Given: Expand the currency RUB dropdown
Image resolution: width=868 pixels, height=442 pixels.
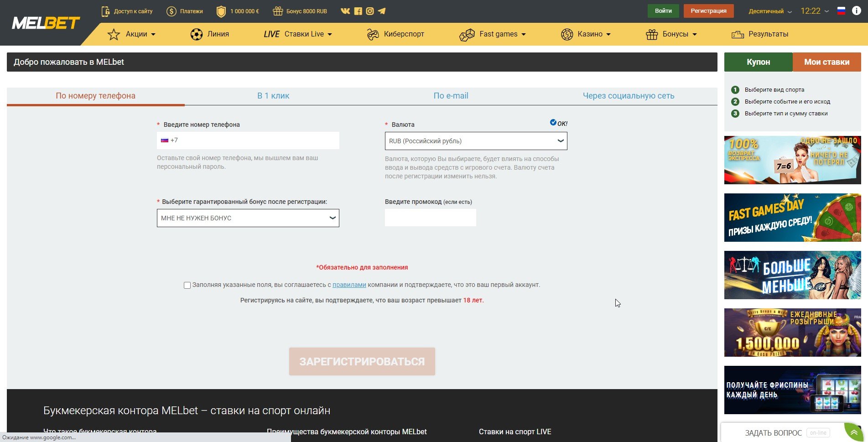Looking at the screenshot, I should (476, 141).
